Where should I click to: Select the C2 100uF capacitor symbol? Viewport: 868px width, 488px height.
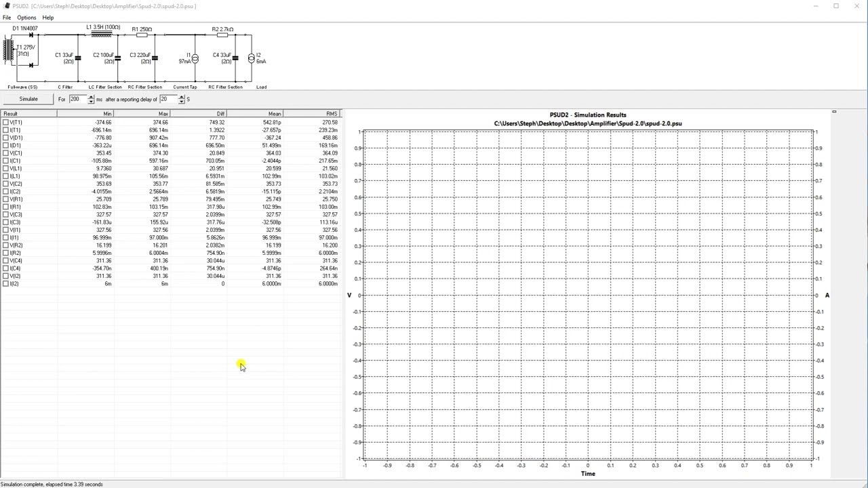point(118,58)
